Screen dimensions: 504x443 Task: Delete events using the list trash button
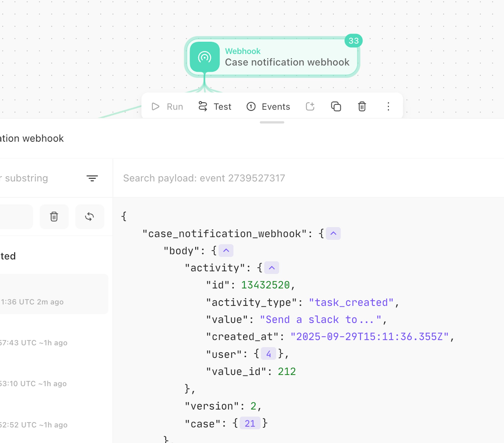click(x=54, y=217)
